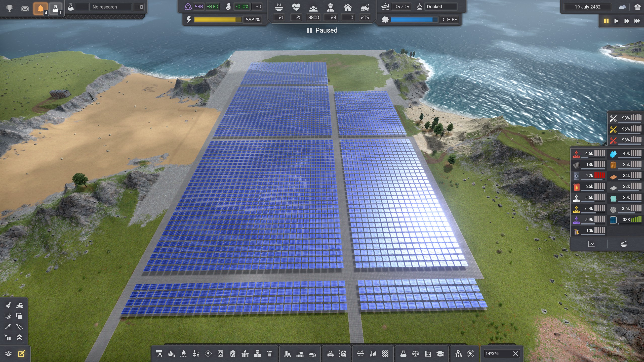Viewport: 644px width, 362px height.
Task: Open the trade balance scales menu
Action: [416, 354]
